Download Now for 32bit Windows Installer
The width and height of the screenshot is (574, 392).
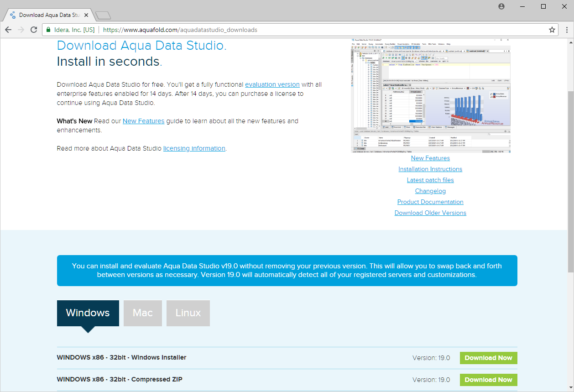click(x=488, y=358)
